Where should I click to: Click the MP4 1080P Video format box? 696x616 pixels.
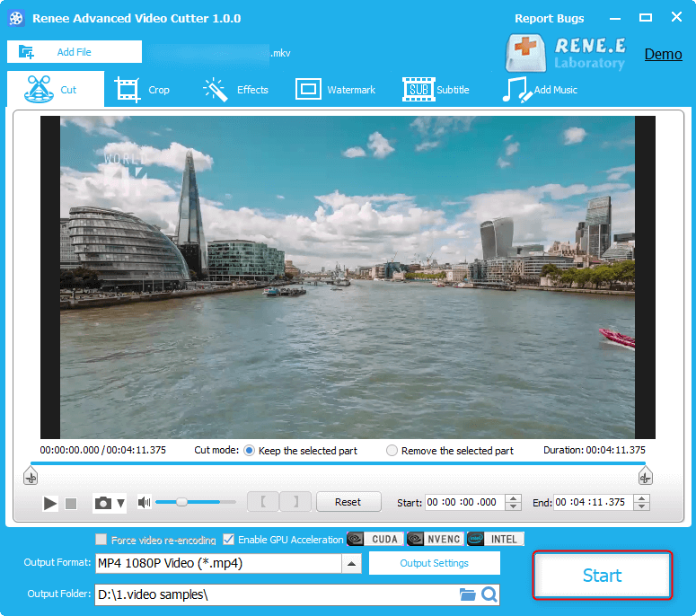click(x=218, y=563)
